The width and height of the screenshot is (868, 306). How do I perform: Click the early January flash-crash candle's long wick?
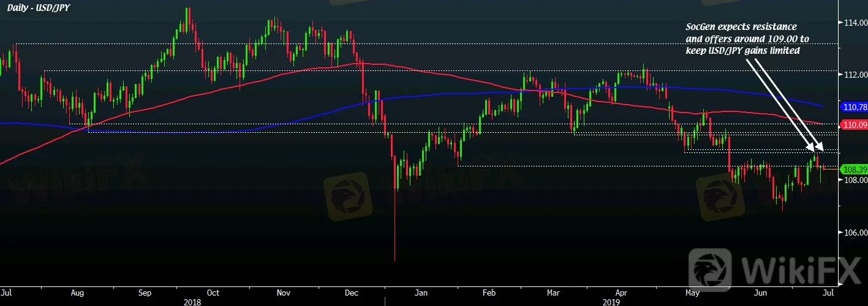pyautogui.click(x=394, y=226)
